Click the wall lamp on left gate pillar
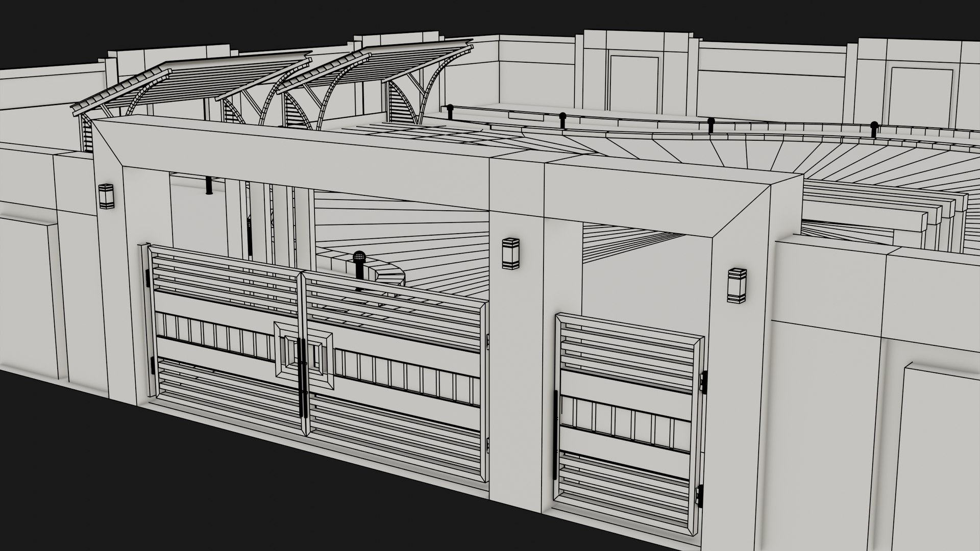980x551 pixels. tap(106, 196)
